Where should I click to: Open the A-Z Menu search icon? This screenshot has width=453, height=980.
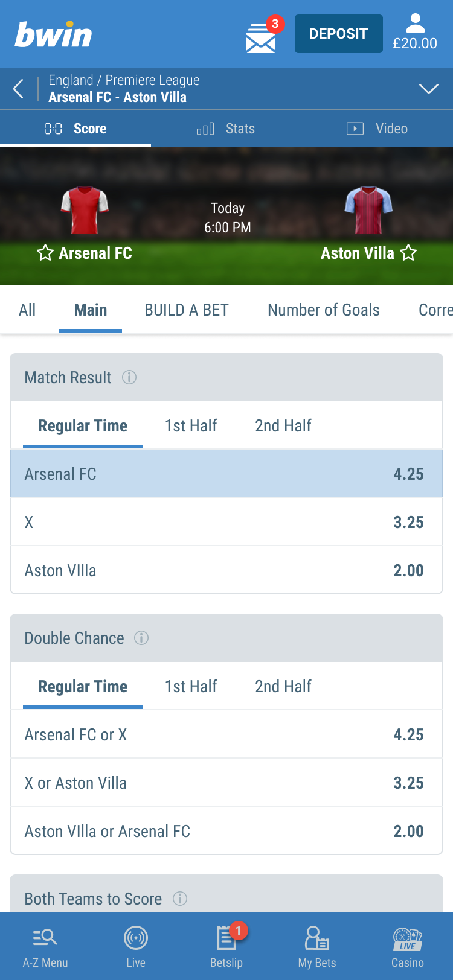pyautogui.click(x=45, y=937)
